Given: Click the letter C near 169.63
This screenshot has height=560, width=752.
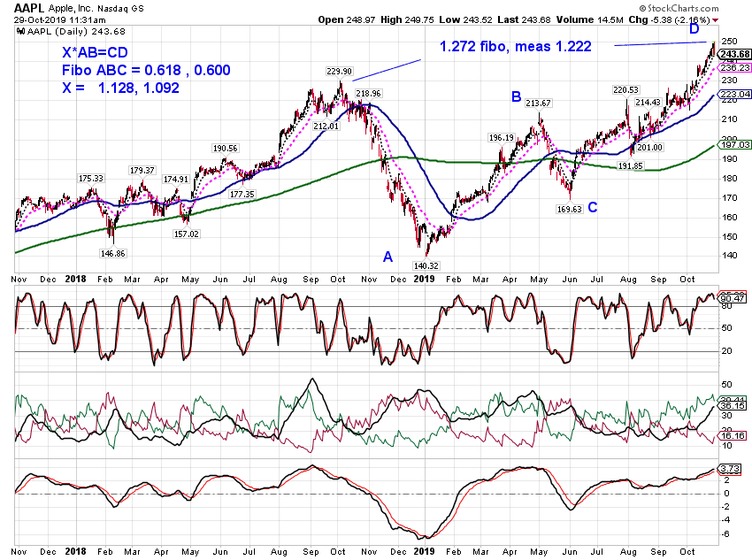Looking at the screenshot, I should (x=593, y=207).
